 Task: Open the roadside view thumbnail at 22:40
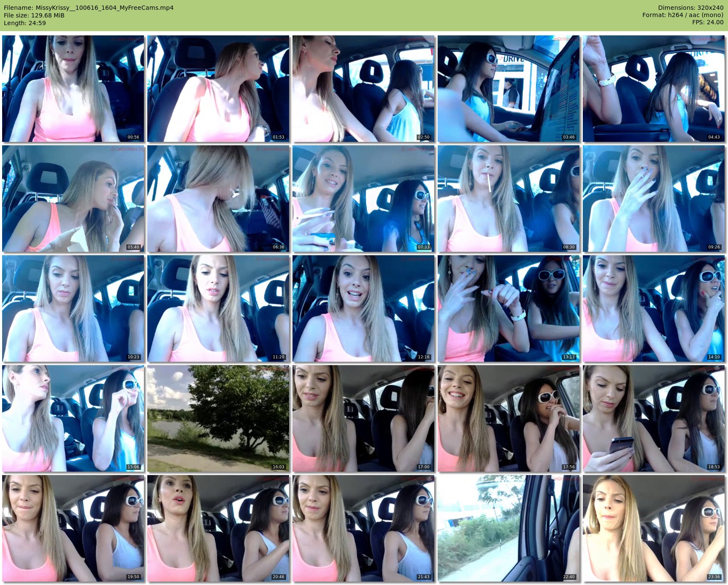coord(508,528)
